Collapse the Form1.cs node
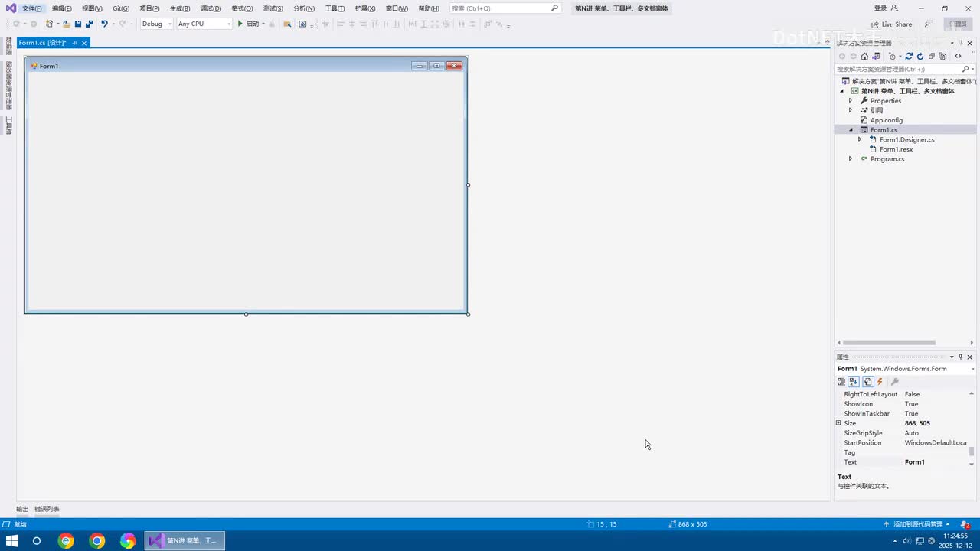 pyautogui.click(x=850, y=130)
